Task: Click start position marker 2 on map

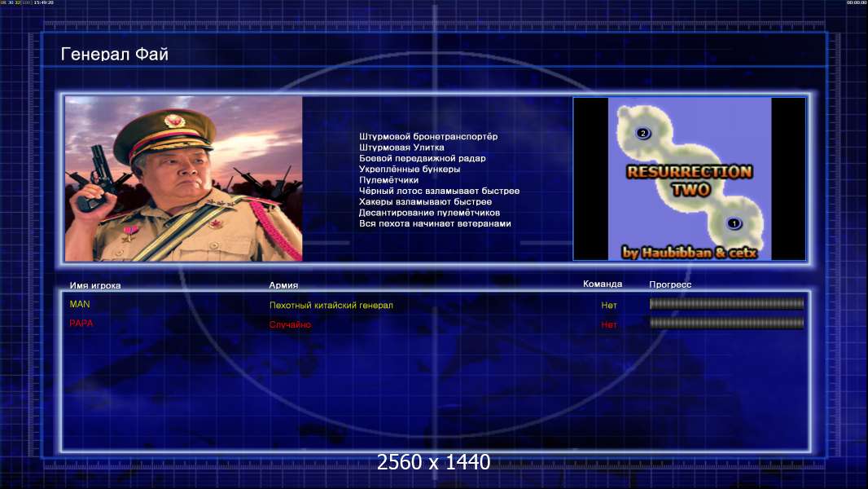Action: [642, 133]
